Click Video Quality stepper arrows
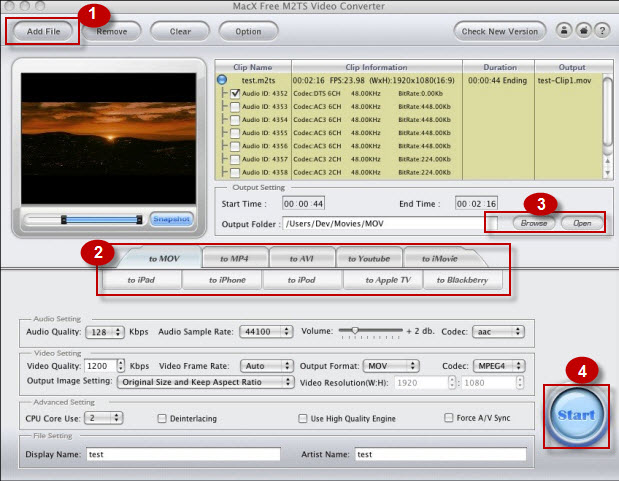The height and width of the screenshot is (481, 619). pyautogui.click(x=121, y=366)
